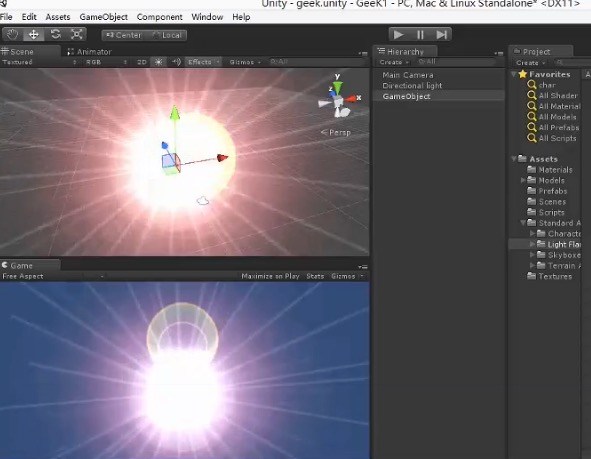This screenshot has height=459, width=591.
Task: Open the scene Gizmos dropdown
Action: (x=245, y=62)
